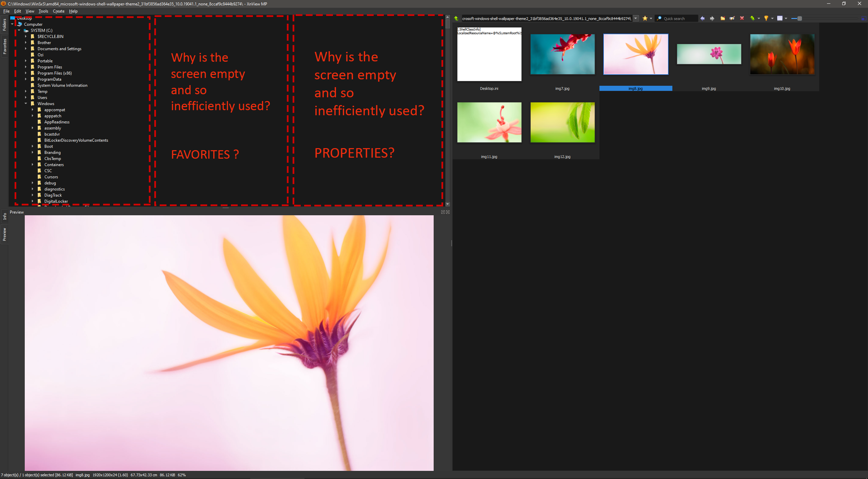Viewport: 868px width, 479px height.
Task: Navigate back with the blue arrow
Action: point(703,18)
